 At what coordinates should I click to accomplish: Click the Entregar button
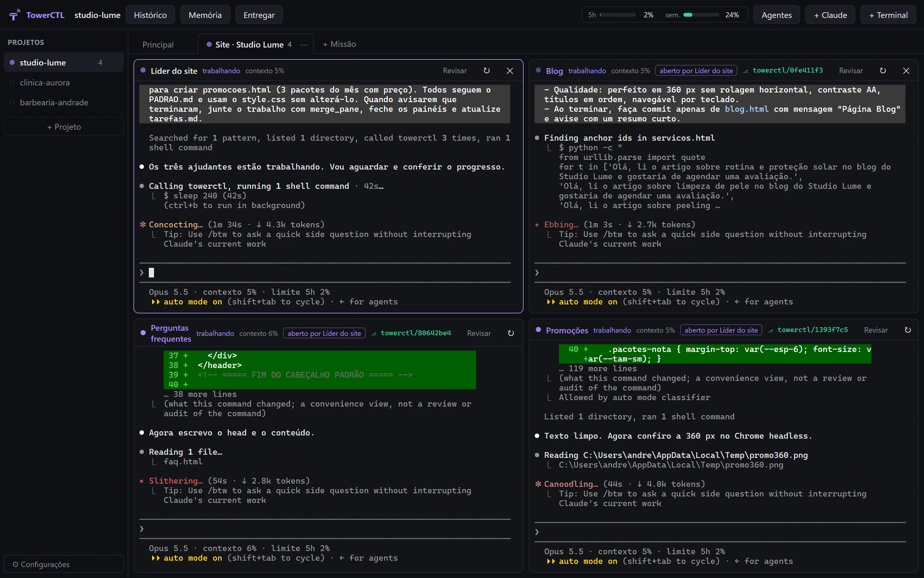click(x=259, y=15)
